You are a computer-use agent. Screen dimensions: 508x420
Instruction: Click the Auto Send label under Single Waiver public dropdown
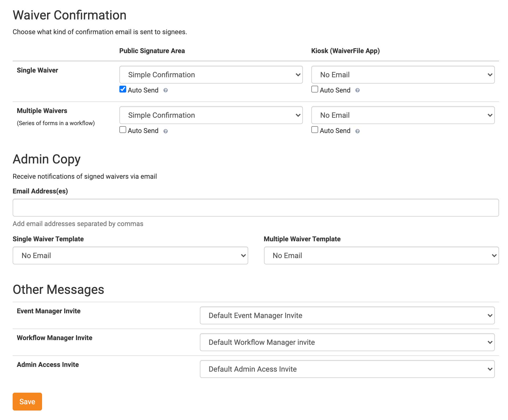click(x=143, y=90)
